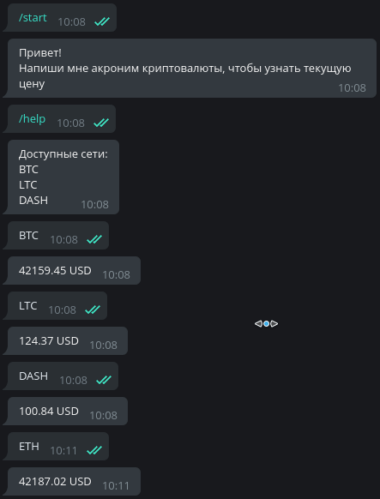
Task: Click the 10:11 timestamp on the last reply
Action: [116, 486]
